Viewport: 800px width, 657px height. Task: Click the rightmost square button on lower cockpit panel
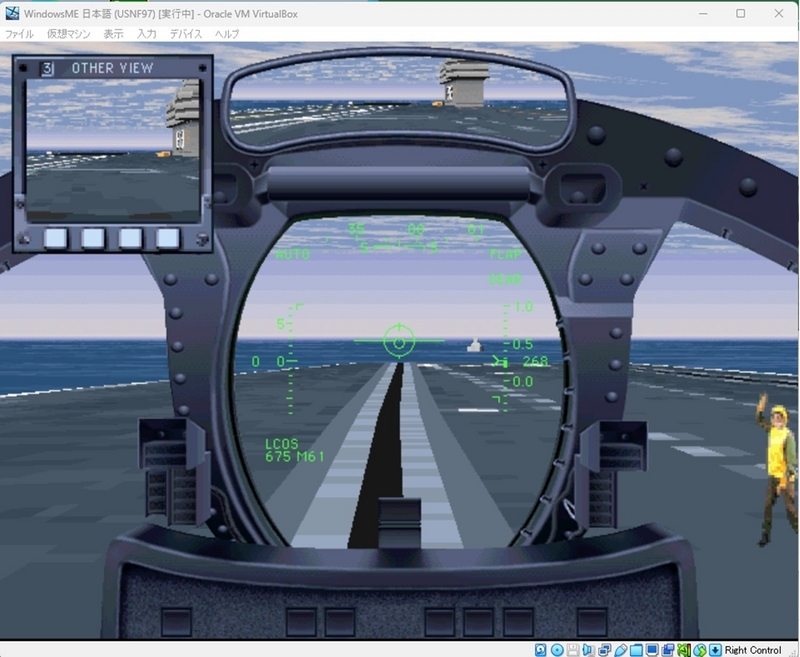pyautogui.click(x=592, y=622)
